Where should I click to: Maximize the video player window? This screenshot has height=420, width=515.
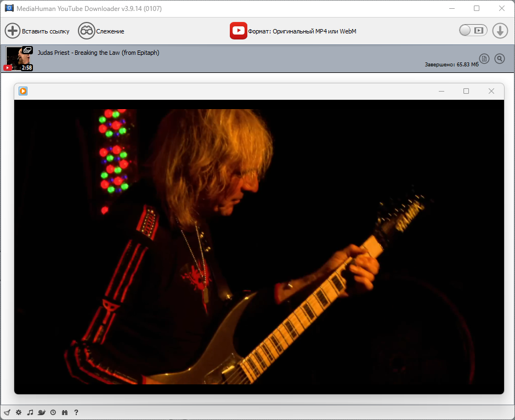pos(466,91)
